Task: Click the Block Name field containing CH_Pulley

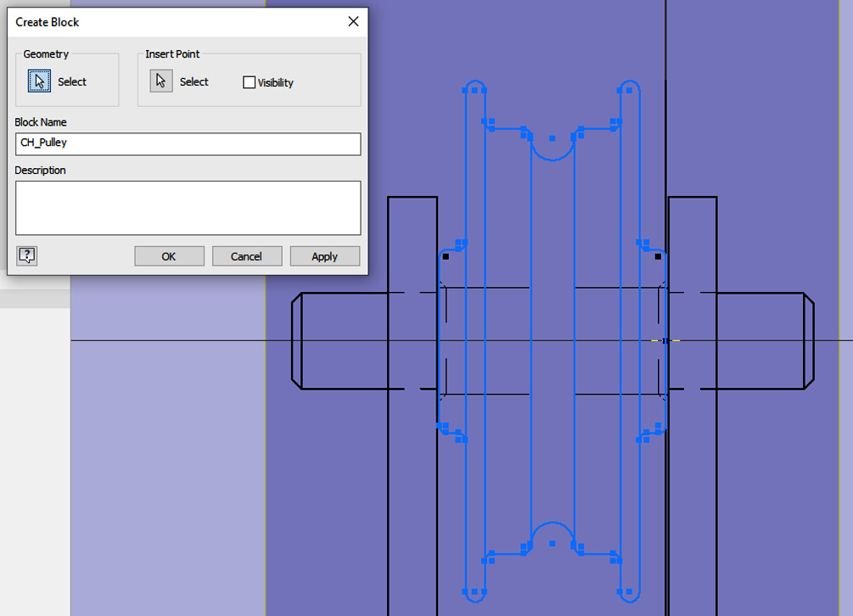Action: pyautogui.click(x=188, y=144)
